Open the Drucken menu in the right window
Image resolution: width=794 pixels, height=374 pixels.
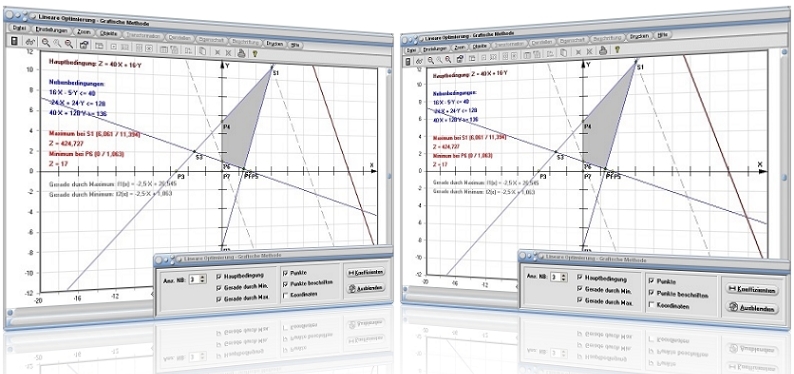coord(639,36)
